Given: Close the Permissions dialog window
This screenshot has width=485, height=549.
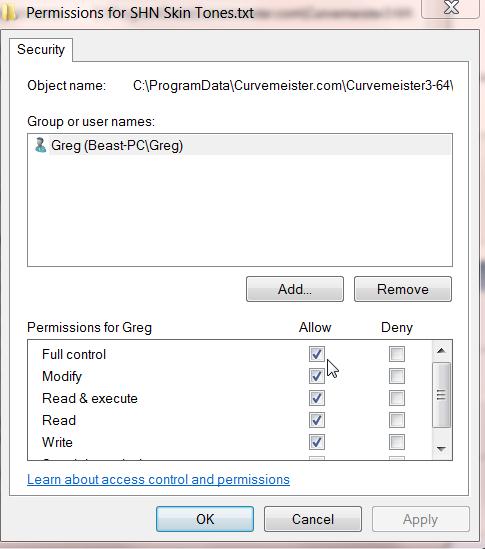Looking at the screenshot, I should (451, 8).
